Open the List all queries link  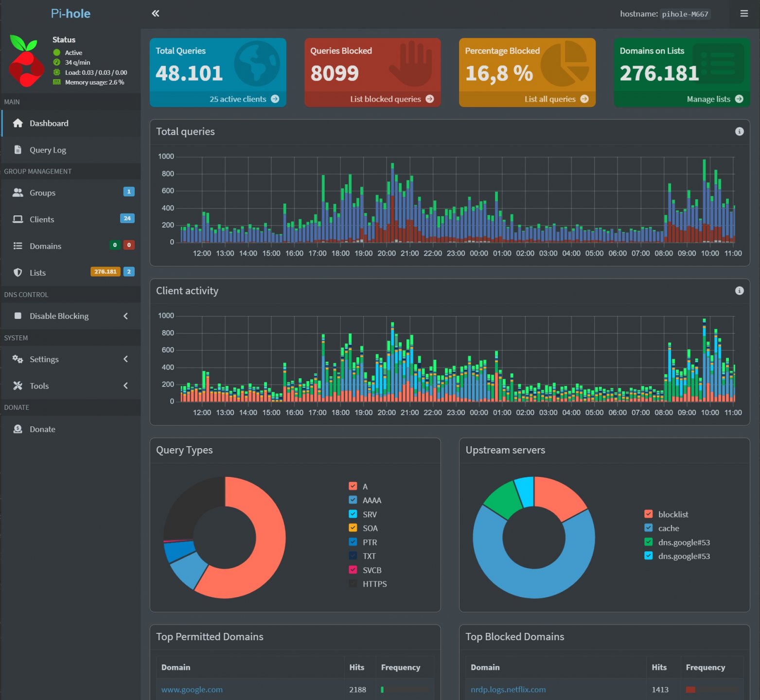pos(556,99)
